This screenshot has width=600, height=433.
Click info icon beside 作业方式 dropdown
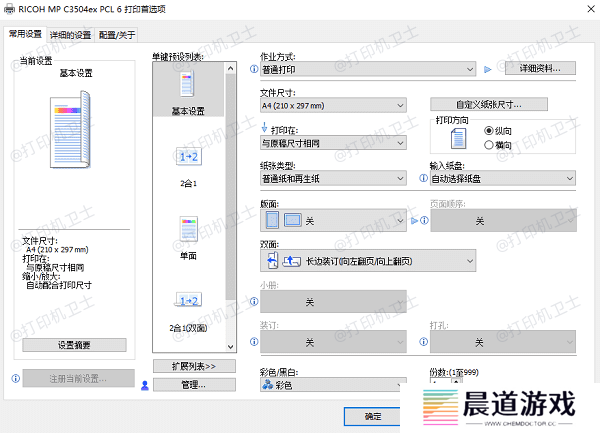click(x=254, y=69)
